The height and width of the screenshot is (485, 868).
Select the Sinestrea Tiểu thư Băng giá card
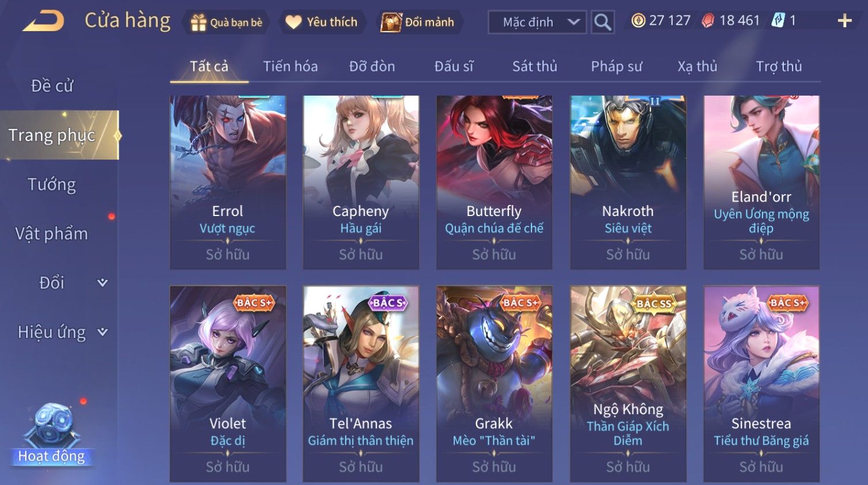(x=761, y=384)
